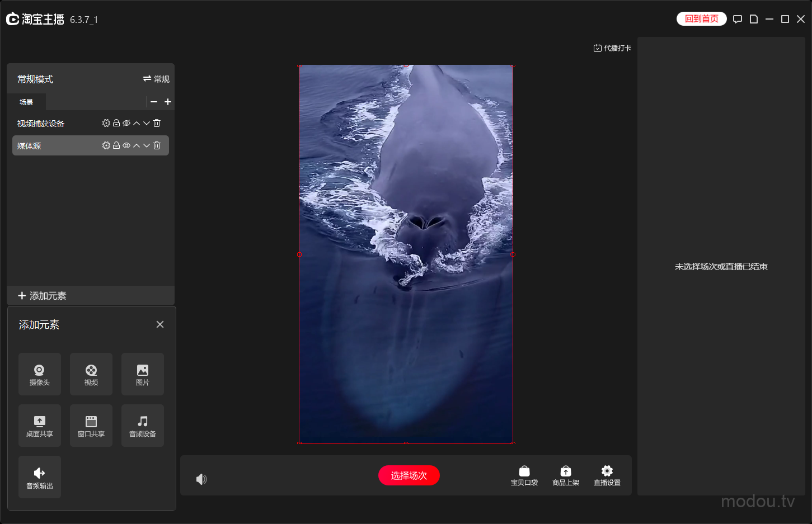Move 视频捕获设备 layer down with chevron
This screenshot has width=812, height=524.
point(147,123)
